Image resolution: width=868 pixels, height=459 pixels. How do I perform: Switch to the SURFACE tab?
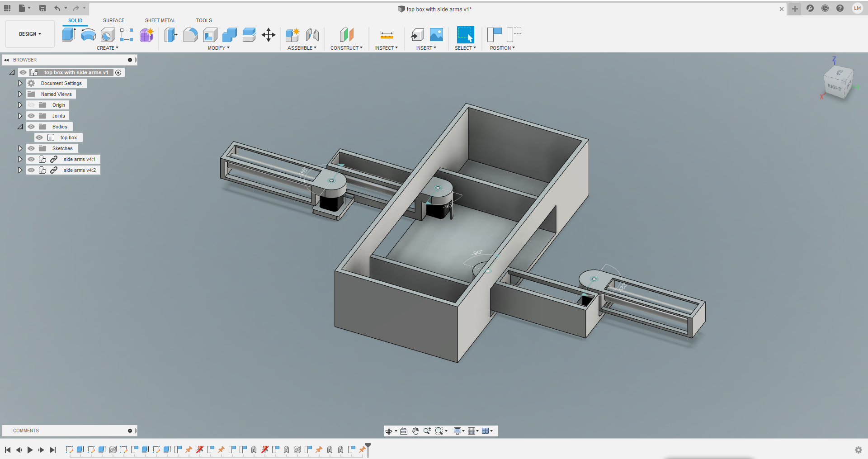[x=113, y=20]
